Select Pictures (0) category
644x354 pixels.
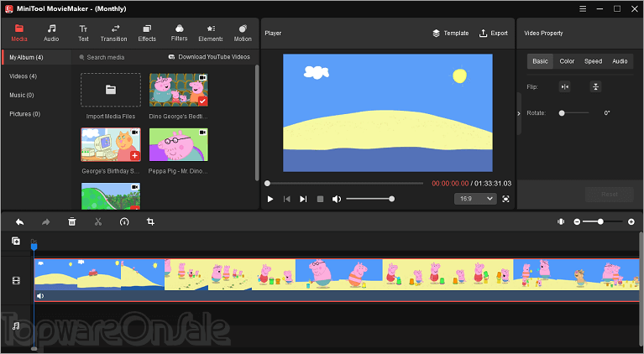click(x=24, y=114)
